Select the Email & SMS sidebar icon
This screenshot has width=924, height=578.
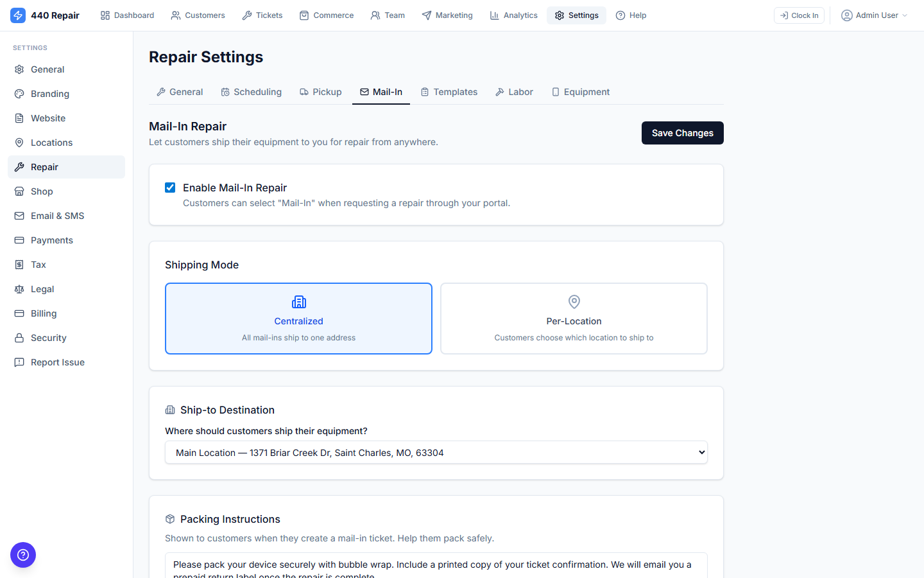[19, 215]
